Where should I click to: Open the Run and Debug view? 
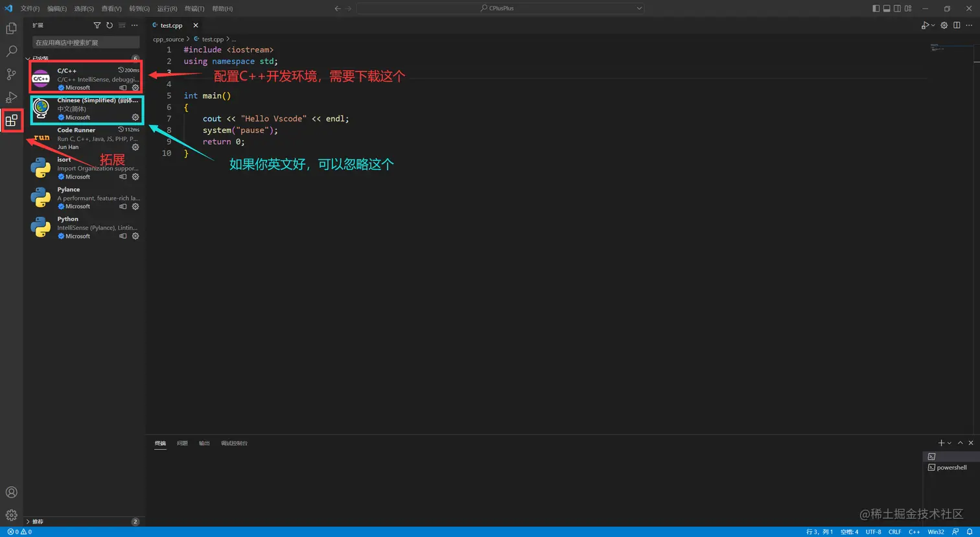pyautogui.click(x=11, y=97)
